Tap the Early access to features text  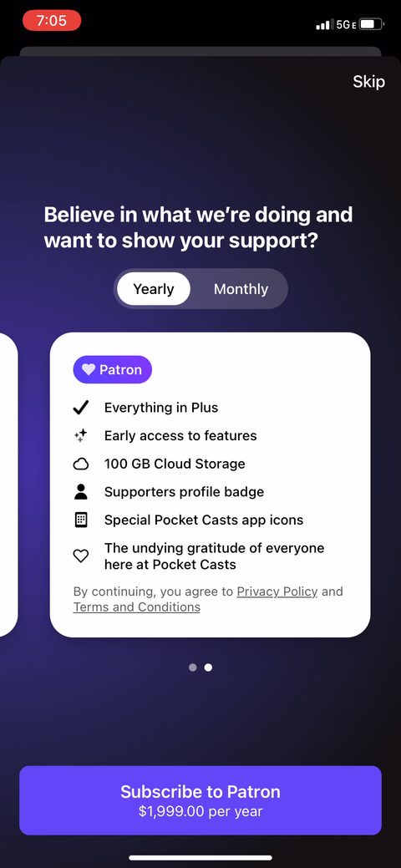tap(180, 435)
